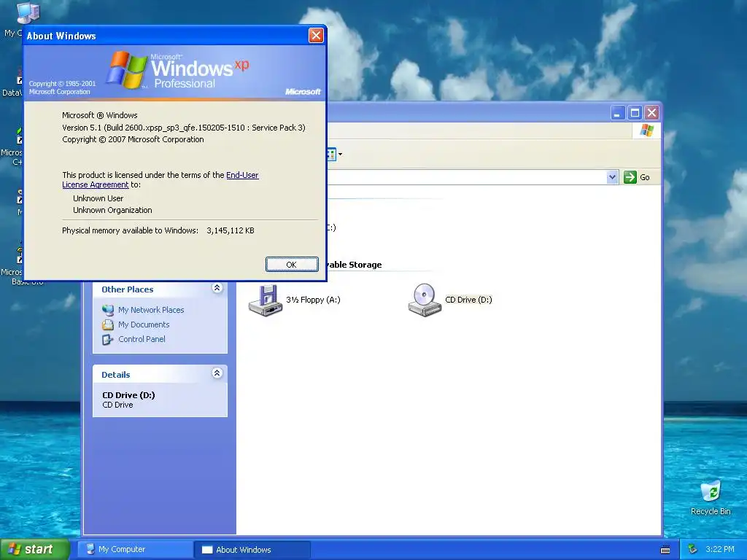Click the taskbar clock 3:22 PM
This screenshot has width=747, height=560.
pos(719,549)
